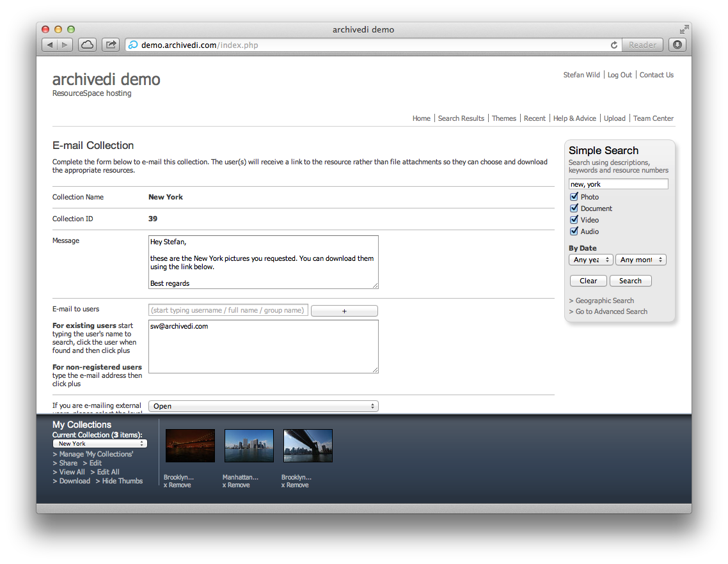Click the Share link in My Collections
Image resolution: width=728 pixels, height=564 pixels.
(x=68, y=463)
